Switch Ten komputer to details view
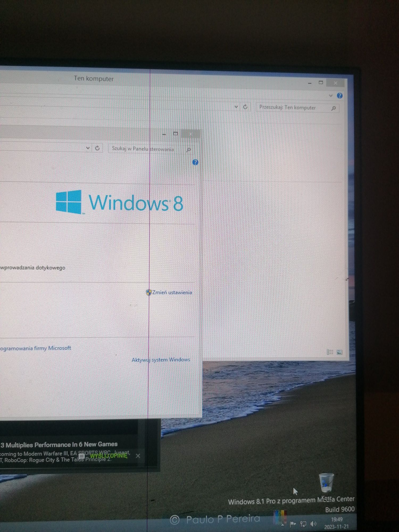Image resolution: width=399 pixels, height=532 pixels. [x=330, y=352]
